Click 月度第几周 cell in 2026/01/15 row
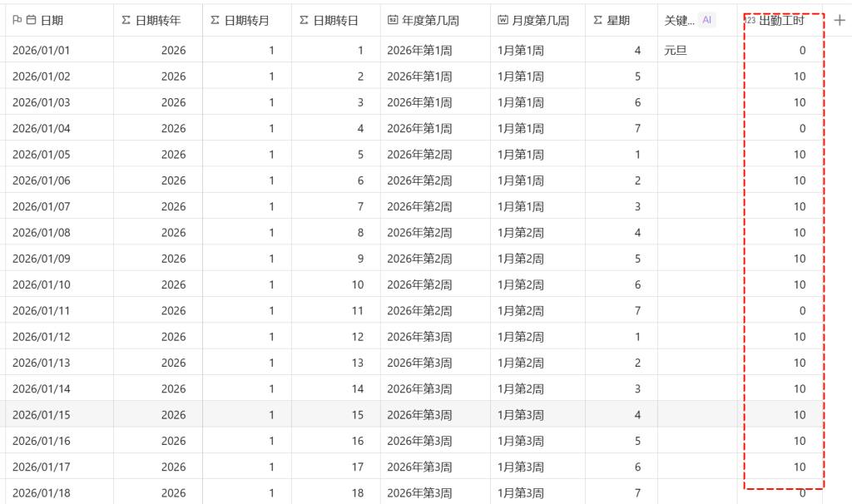This screenshot has height=504, width=852. [537, 416]
